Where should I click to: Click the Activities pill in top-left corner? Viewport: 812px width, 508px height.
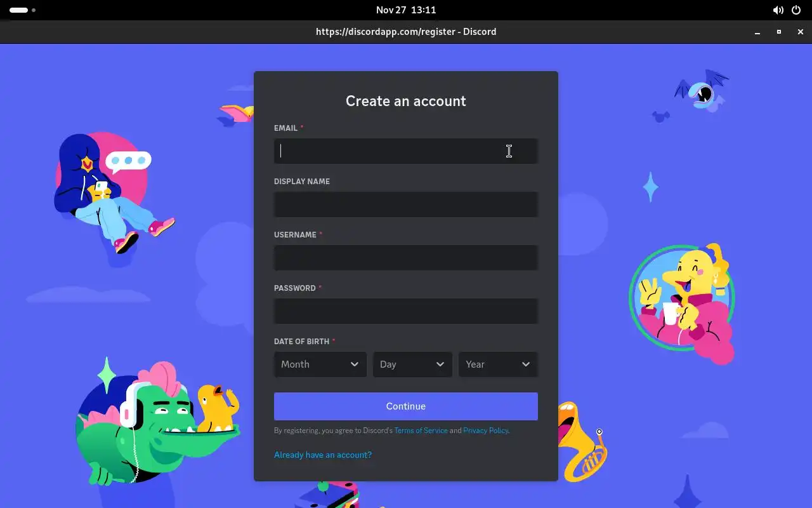coord(22,10)
